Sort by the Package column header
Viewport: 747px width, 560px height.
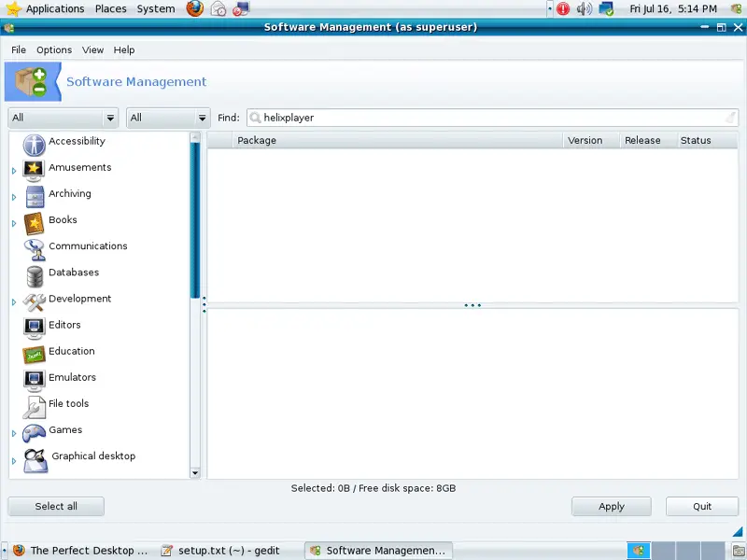click(x=397, y=141)
